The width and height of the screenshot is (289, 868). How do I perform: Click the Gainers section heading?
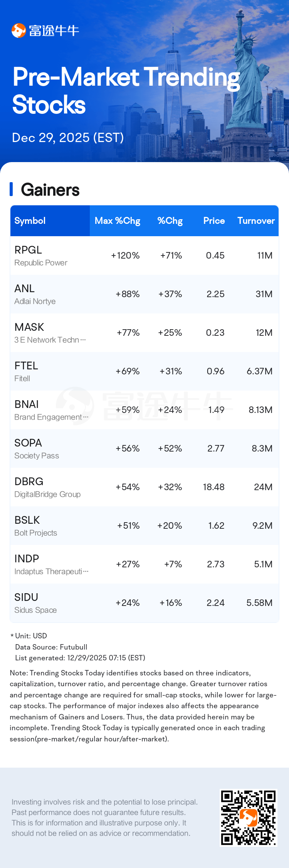pyautogui.click(x=50, y=190)
